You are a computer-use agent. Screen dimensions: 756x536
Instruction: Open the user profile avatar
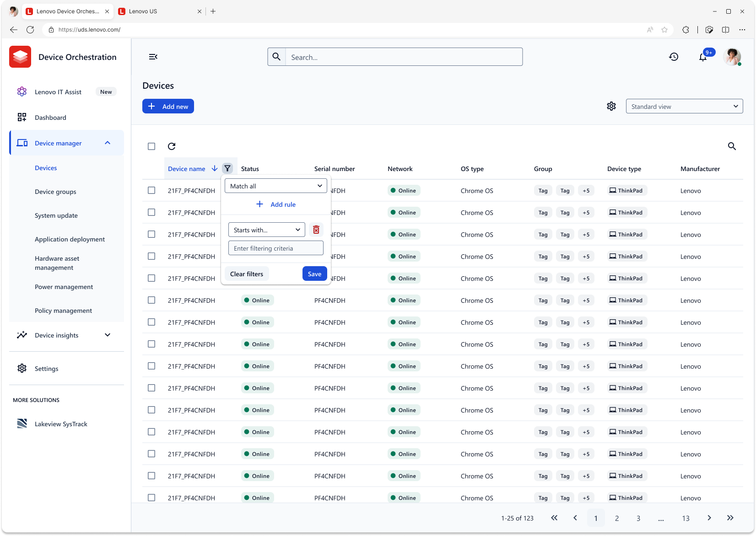(x=732, y=57)
